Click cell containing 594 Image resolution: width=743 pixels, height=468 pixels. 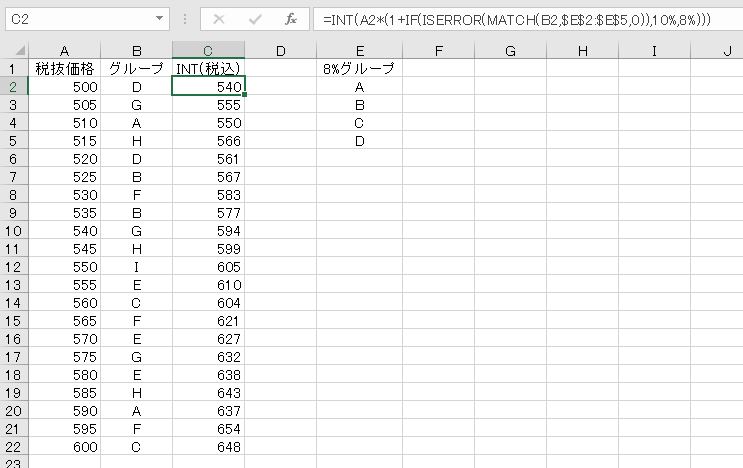pos(208,231)
